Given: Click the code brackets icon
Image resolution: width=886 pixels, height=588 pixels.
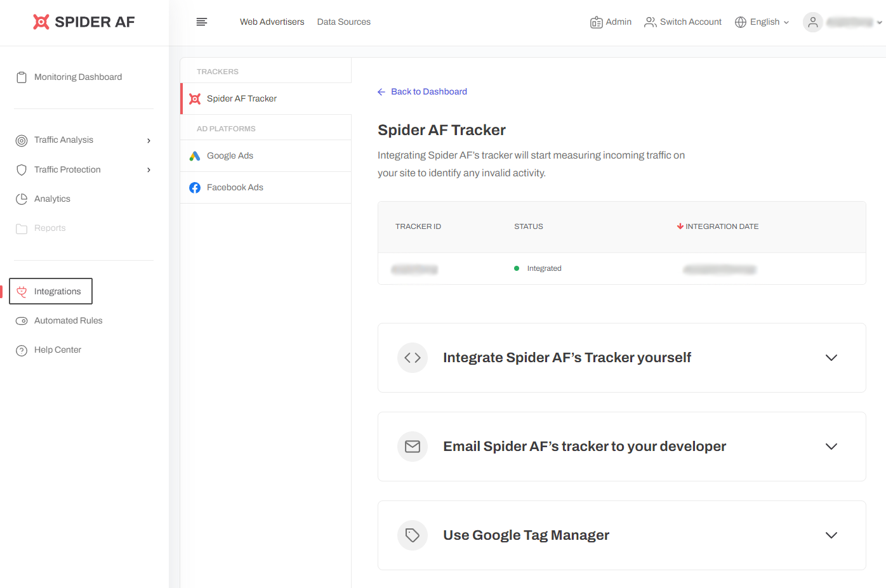Looking at the screenshot, I should 413,358.
